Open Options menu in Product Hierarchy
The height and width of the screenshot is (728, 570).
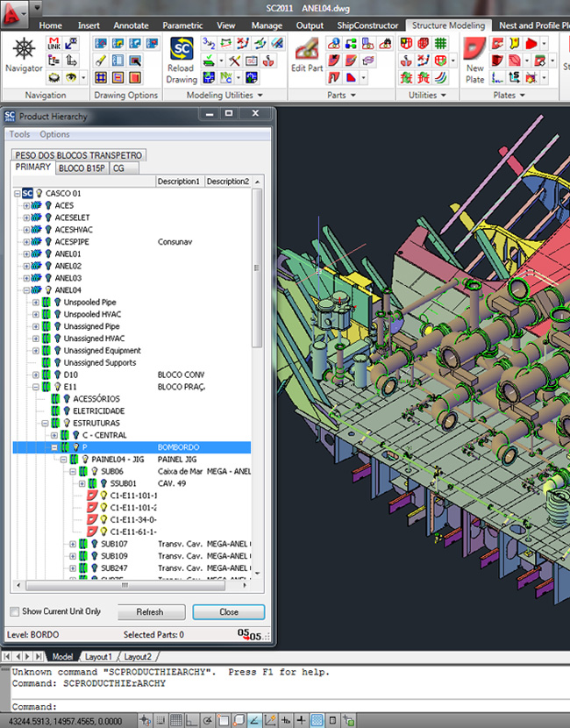point(54,134)
